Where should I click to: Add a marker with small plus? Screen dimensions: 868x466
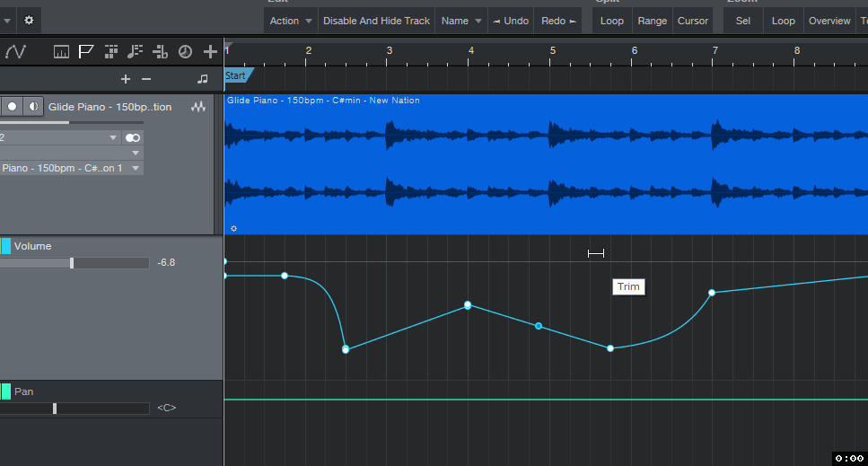(x=126, y=79)
